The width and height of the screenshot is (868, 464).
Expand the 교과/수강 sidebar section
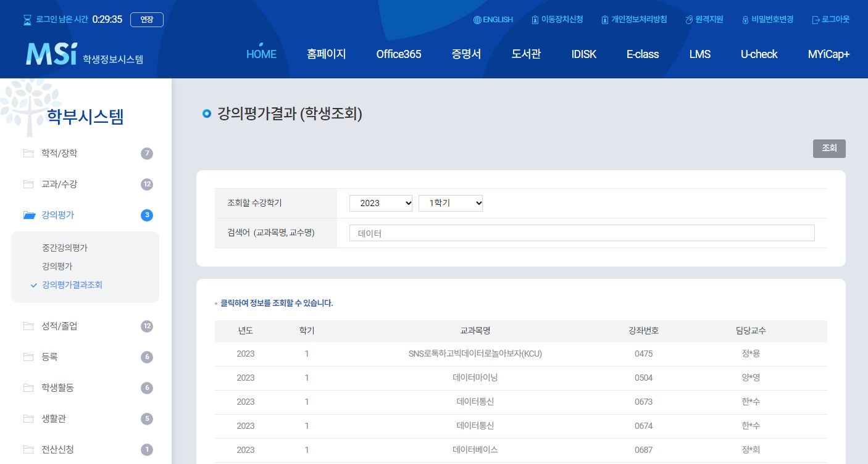pos(59,184)
